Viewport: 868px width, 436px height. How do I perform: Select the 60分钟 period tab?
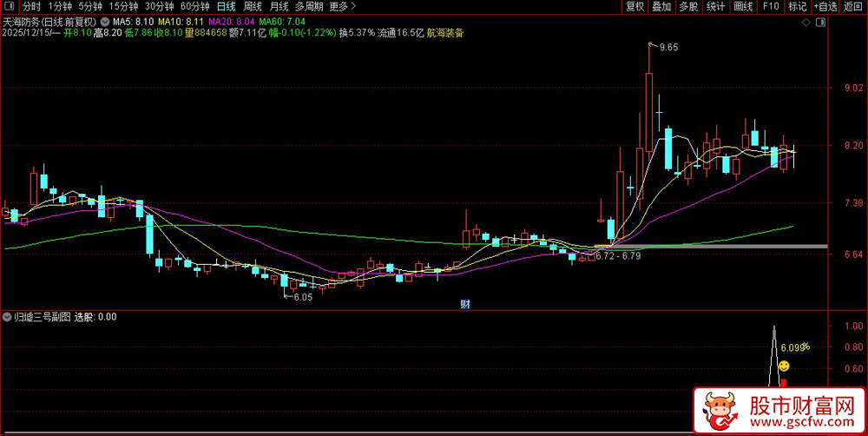[x=194, y=7]
